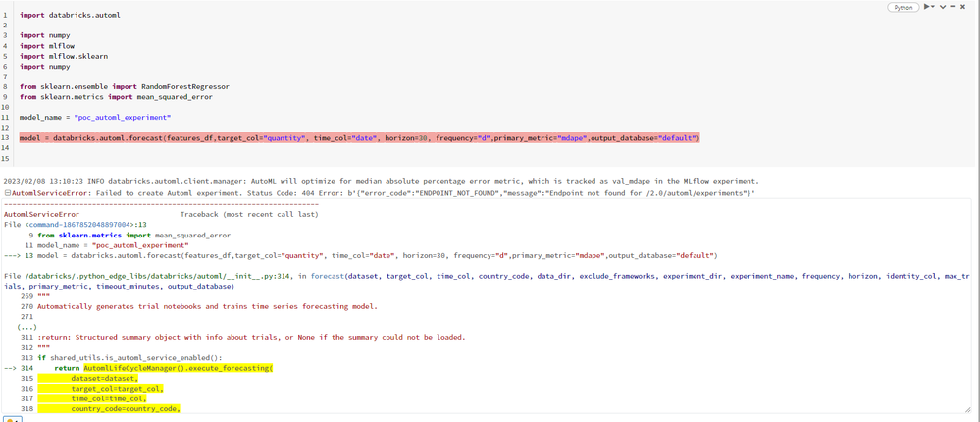Minimize the notebook cell
This screenshot has width=980, height=422.
tap(953, 7)
